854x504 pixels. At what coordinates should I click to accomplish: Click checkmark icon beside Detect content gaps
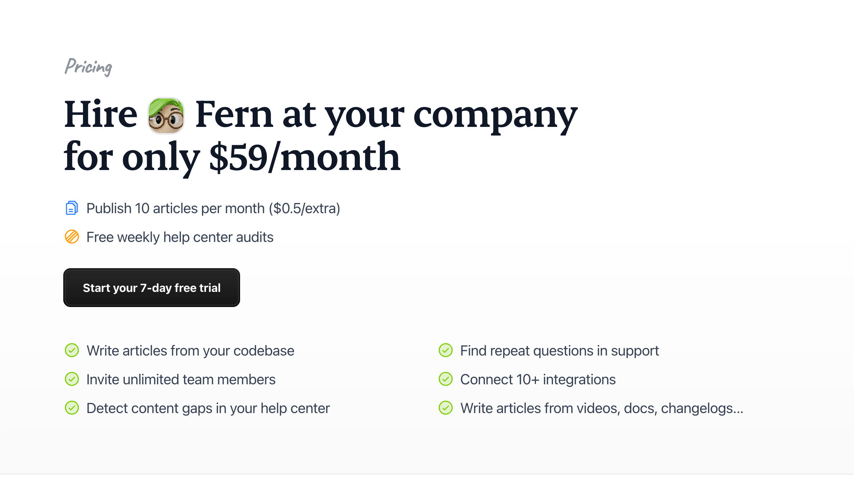point(72,408)
